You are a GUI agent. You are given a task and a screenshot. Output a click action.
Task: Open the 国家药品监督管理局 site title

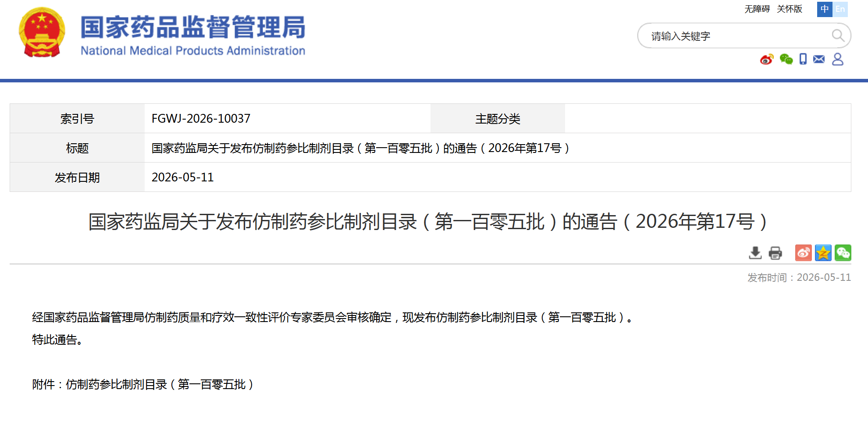coord(193,27)
